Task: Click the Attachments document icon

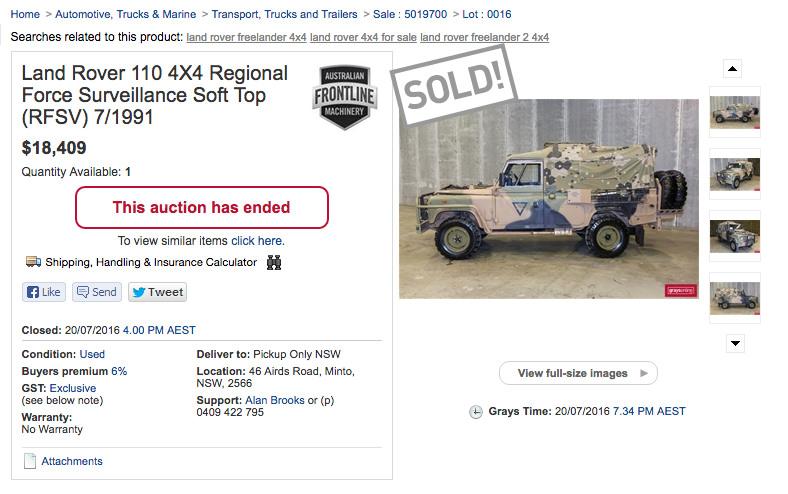Action: click(x=30, y=461)
